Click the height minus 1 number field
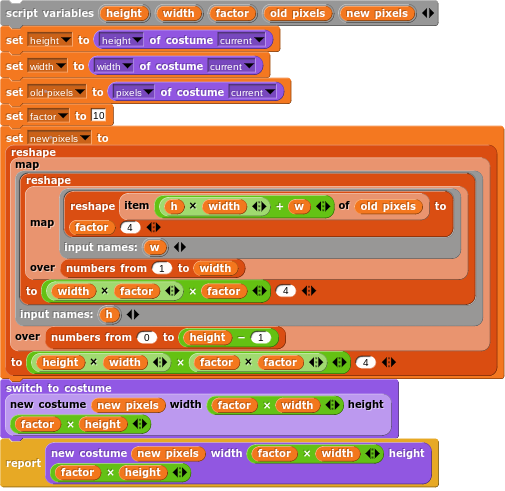 tap(261, 338)
